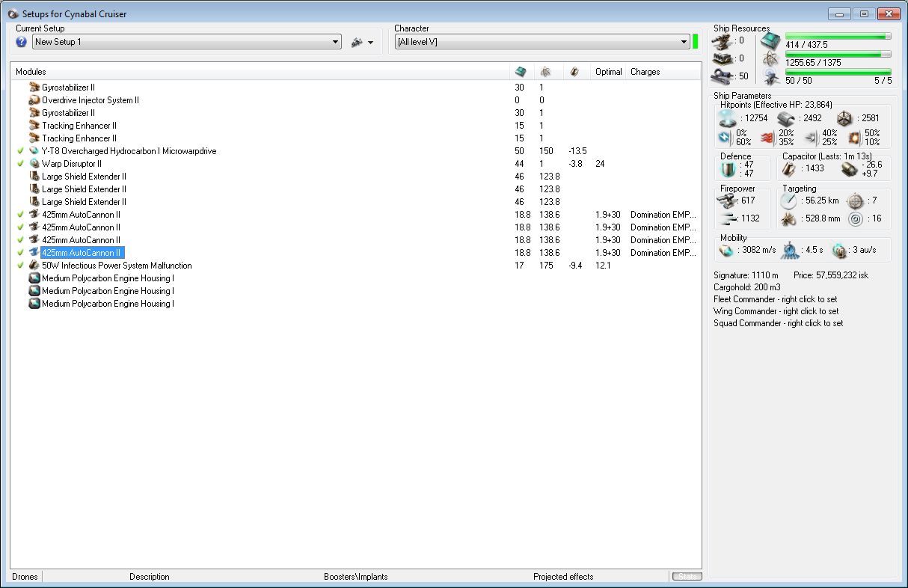Toggle the Warp Disruptor II active checkmark
This screenshot has height=588, width=908.
(20, 164)
